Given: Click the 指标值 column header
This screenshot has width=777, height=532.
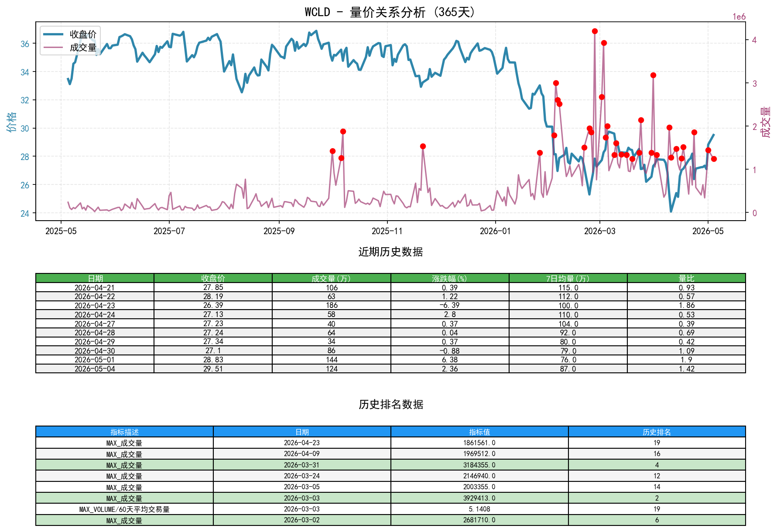Looking at the screenshot, I should [x=479, y=432].
